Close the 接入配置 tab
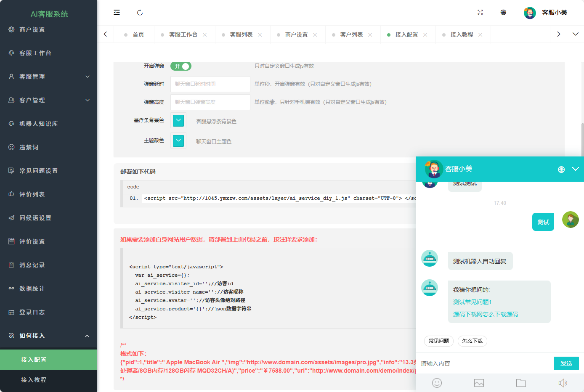 coord(425,34)
